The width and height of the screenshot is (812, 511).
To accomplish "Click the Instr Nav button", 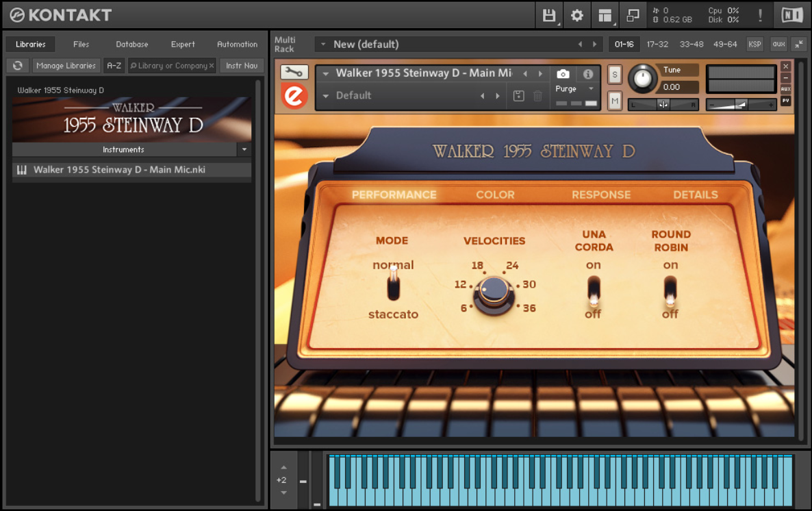I will (x=242, y=66).
